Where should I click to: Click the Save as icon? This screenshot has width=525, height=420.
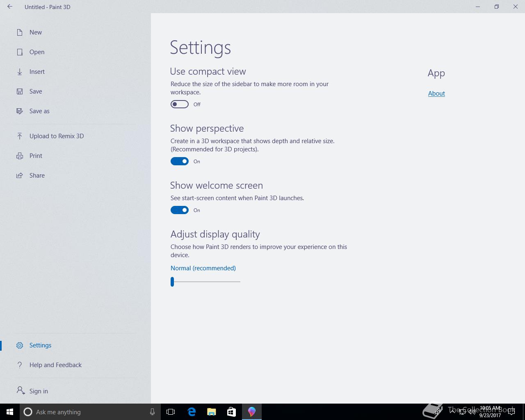point(20,111)
